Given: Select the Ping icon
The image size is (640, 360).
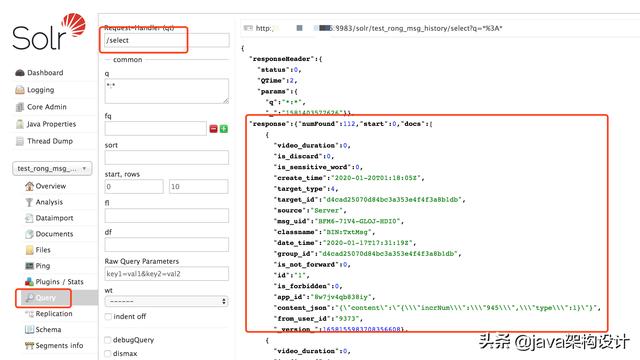Looking at the screenshot, I should pyautogui.click(x=29, y=266).
